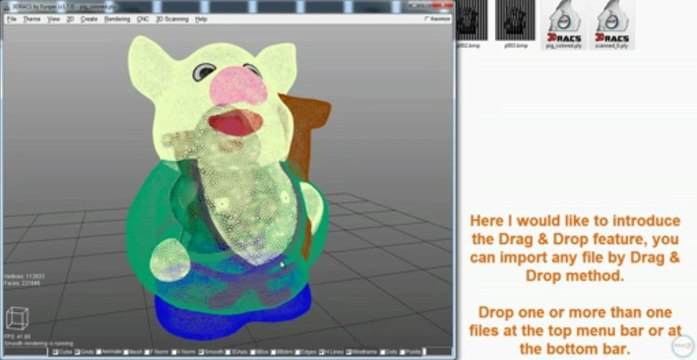Screen dimensions: 697x360
Task: Enable the Animate checkbox
Action: (99, 352)
